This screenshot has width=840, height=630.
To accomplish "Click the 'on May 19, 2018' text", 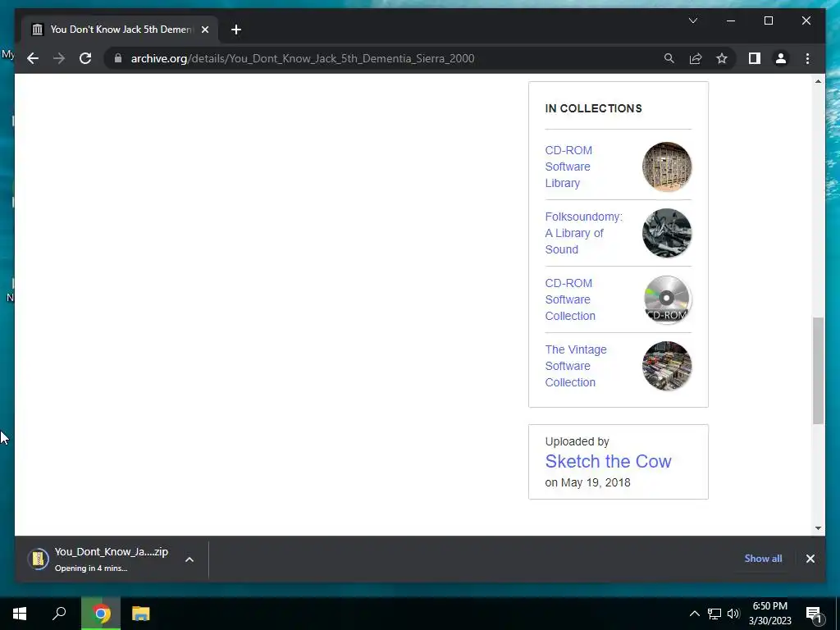I will point(587,482).
